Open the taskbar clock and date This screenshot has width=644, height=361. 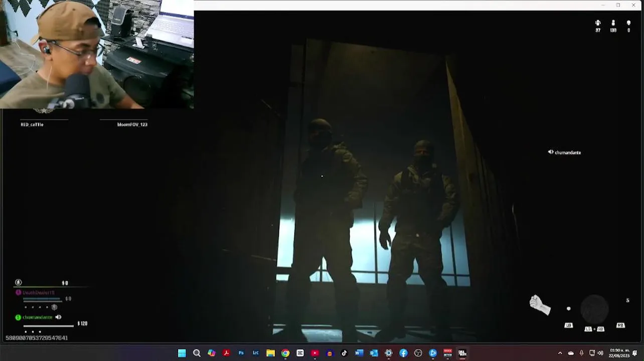(619, 353)
